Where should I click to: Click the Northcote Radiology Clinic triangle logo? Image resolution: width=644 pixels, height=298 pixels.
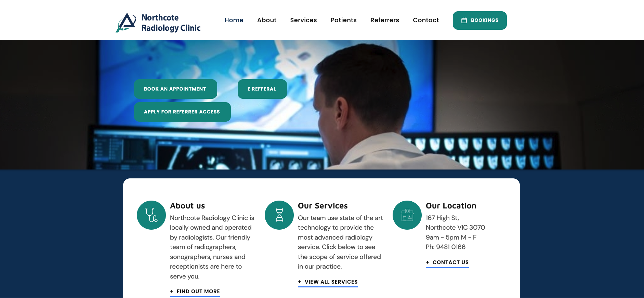click(x=126, y=23)
